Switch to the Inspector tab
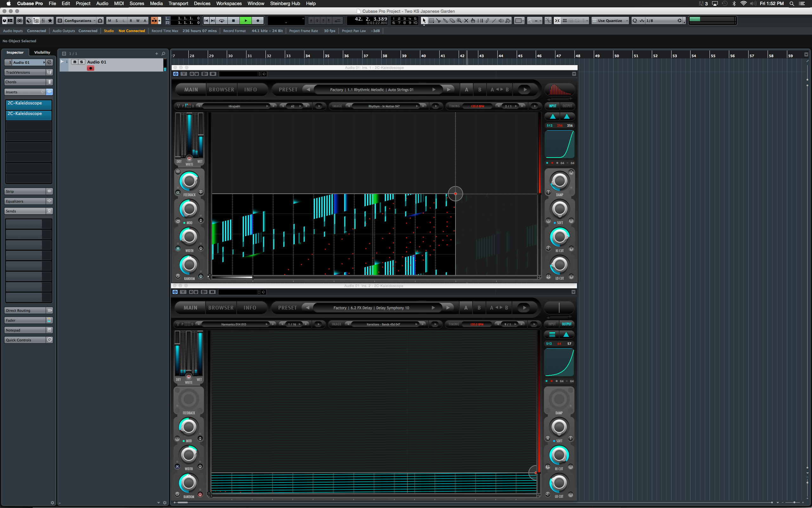Image resolution: width=812 pixels, height=508 pixels. [x=15, y=52]
